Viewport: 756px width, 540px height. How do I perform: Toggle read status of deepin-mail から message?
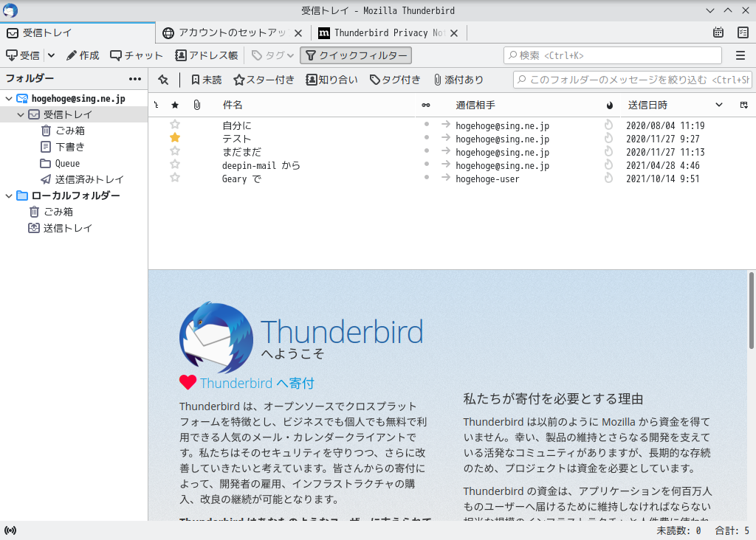(426, 164)
